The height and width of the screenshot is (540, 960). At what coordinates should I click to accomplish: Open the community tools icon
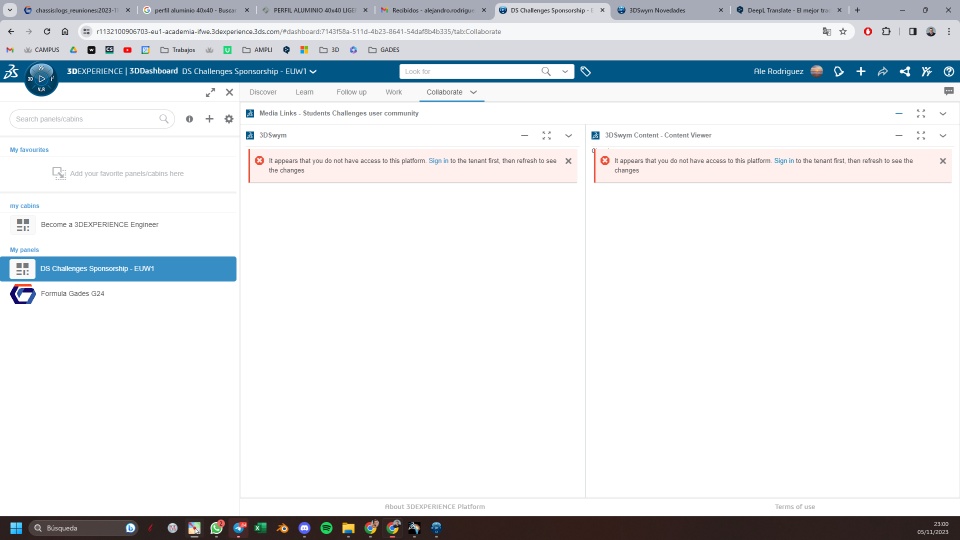point(927,72)
